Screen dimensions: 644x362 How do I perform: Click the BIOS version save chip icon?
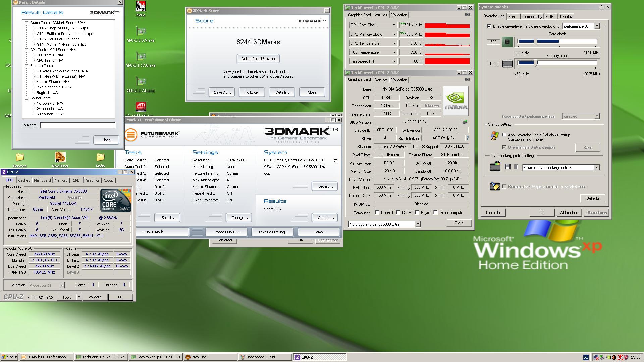click(465, 122)
